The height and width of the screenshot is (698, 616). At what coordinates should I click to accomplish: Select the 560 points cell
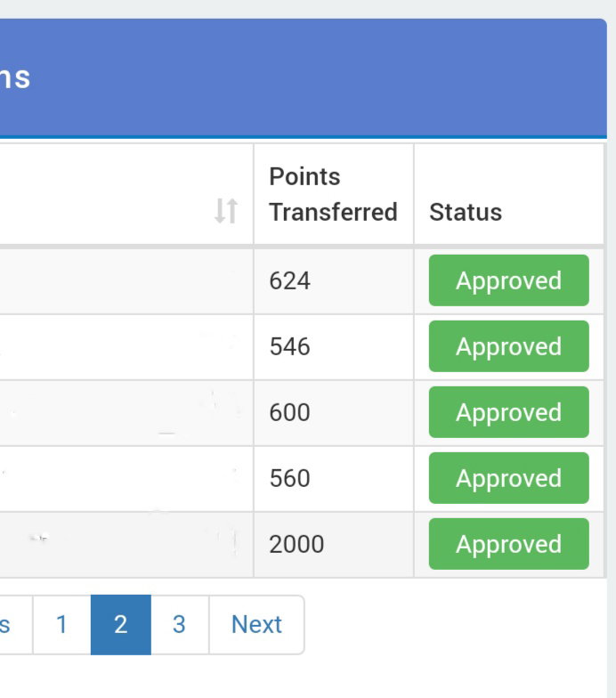[x=333, y=479]
